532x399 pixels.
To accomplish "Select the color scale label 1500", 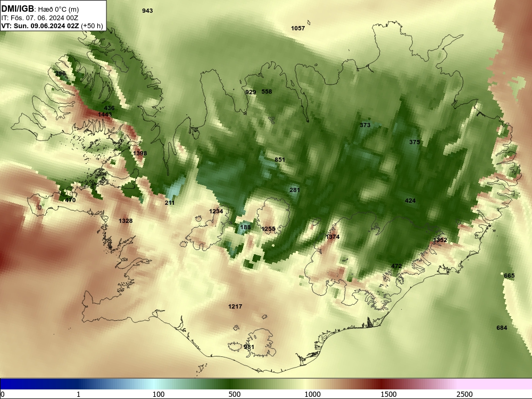I will [x=388, y=394].
